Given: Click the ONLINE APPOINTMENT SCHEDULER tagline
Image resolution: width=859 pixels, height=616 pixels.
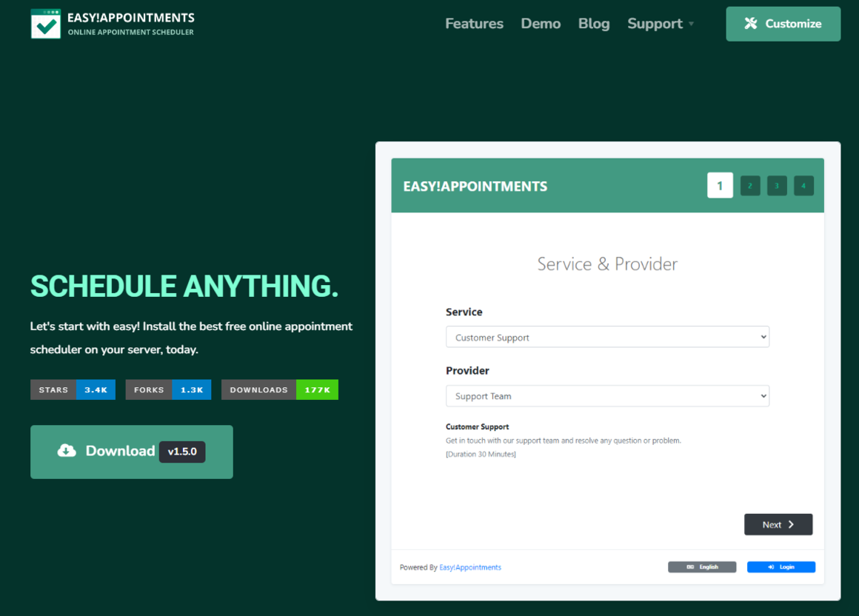Looking at the screenshot, I should pos(130,33).
